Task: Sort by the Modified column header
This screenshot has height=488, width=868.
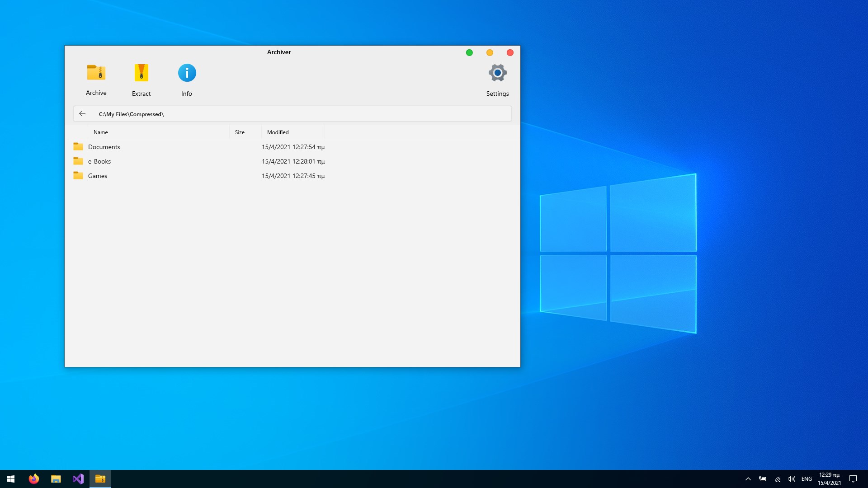Action: click(278, 132)
